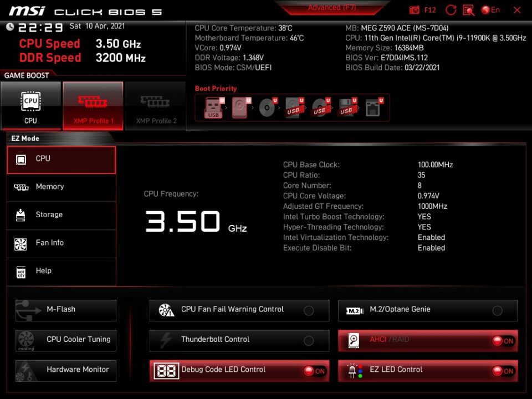Launch the M-Flash utility
This screenshot has height=399, width=532.
66,310
